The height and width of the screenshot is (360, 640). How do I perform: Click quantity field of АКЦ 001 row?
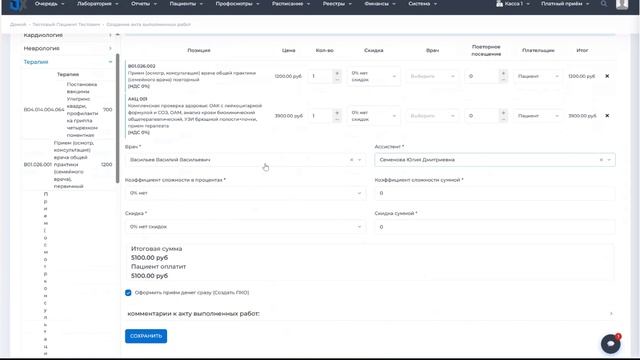click(321, 116)
